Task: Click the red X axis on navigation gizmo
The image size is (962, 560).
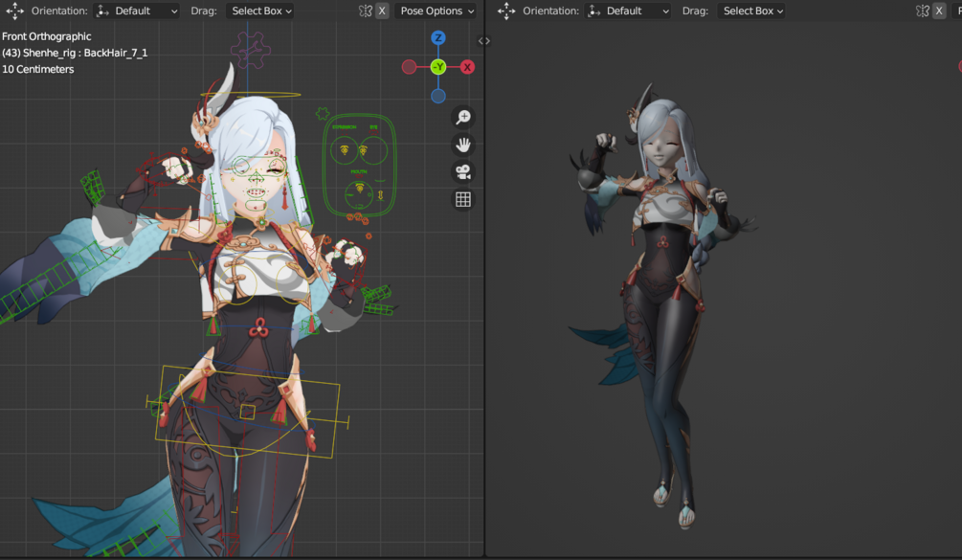Action: (x=467, y=67)
